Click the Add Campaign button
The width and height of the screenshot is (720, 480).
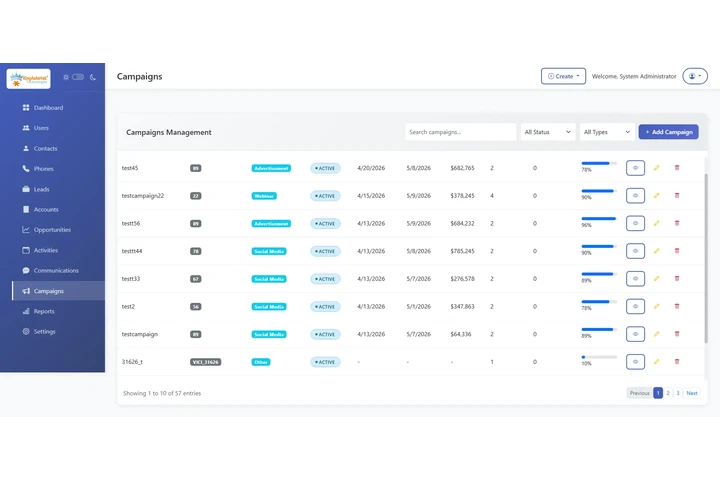668,132
